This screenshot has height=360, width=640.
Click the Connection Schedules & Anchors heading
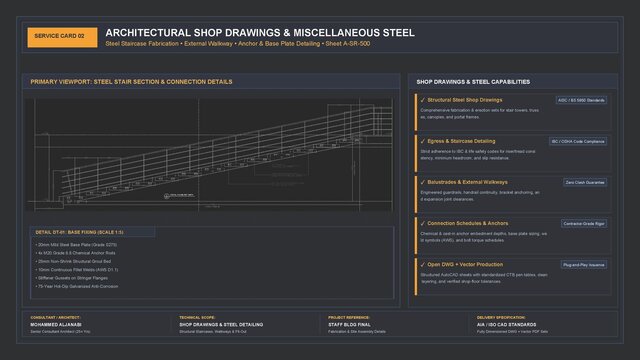(x=468, y=224)
